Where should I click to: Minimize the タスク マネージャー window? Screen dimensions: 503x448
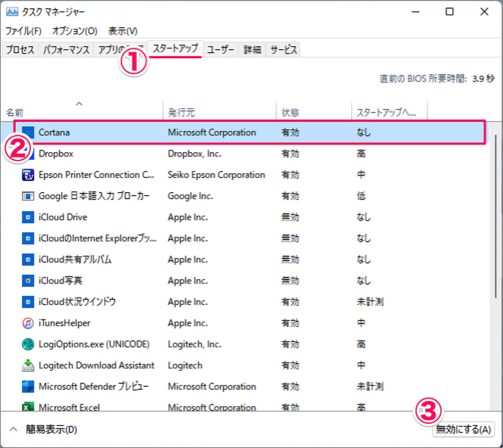click(x=416, y=12)
